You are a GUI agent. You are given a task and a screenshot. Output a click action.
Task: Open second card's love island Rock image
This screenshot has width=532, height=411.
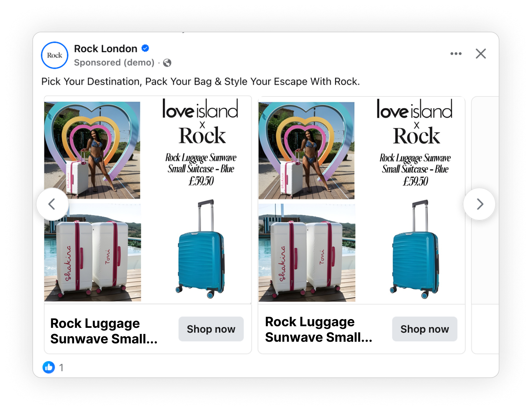362,200
